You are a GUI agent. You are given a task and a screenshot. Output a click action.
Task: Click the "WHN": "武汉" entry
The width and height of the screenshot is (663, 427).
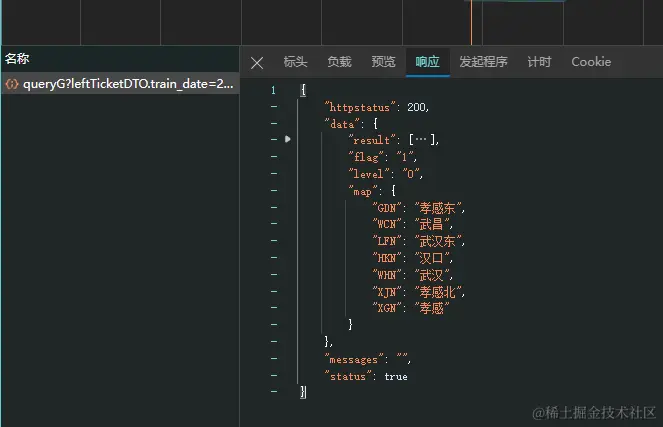413,275
